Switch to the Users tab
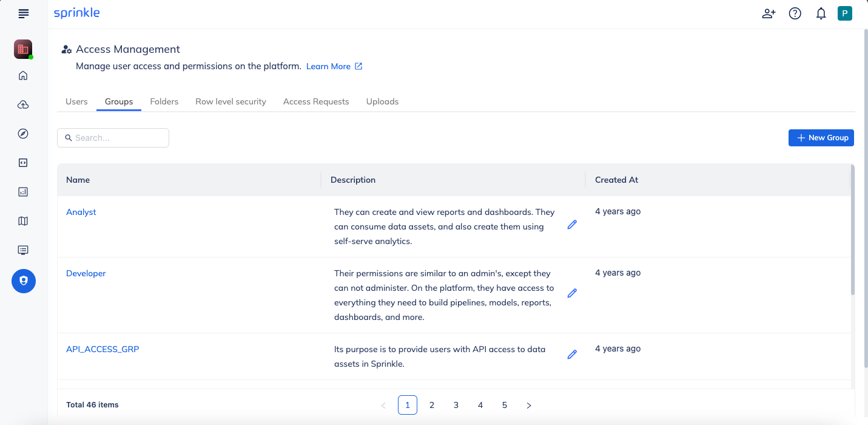The height and width of the screenshot is (425, 868). [76, 101]
